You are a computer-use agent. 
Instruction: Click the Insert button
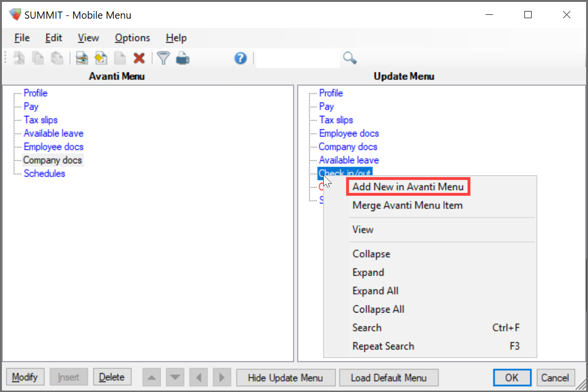pos(68,377)
